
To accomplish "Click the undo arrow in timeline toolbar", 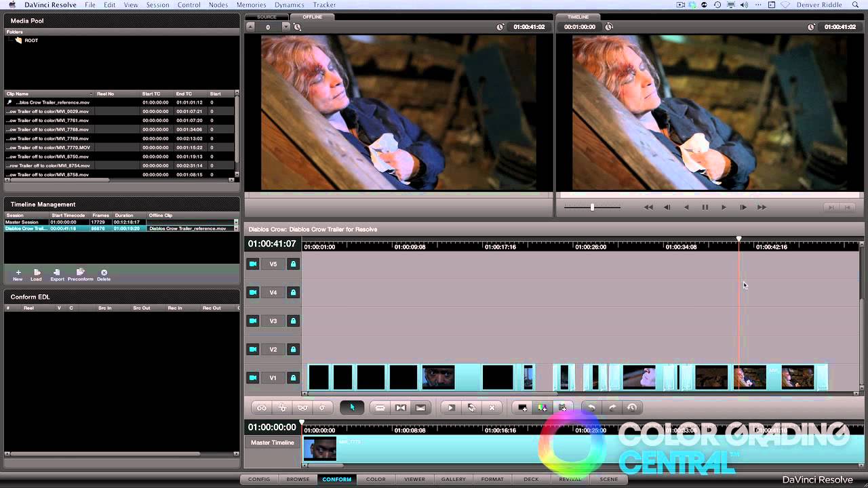I will click(x=591, y=407).
